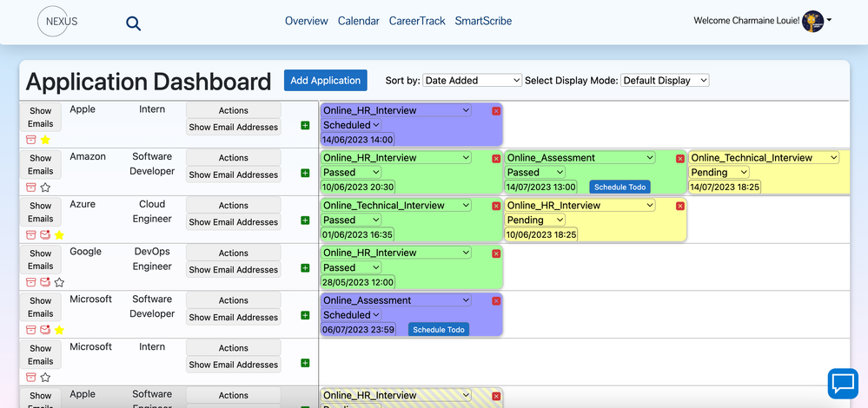This screenshot has width=868, height=408.
Task: Unstar the Apple Intern application
Action: (45, 140)
